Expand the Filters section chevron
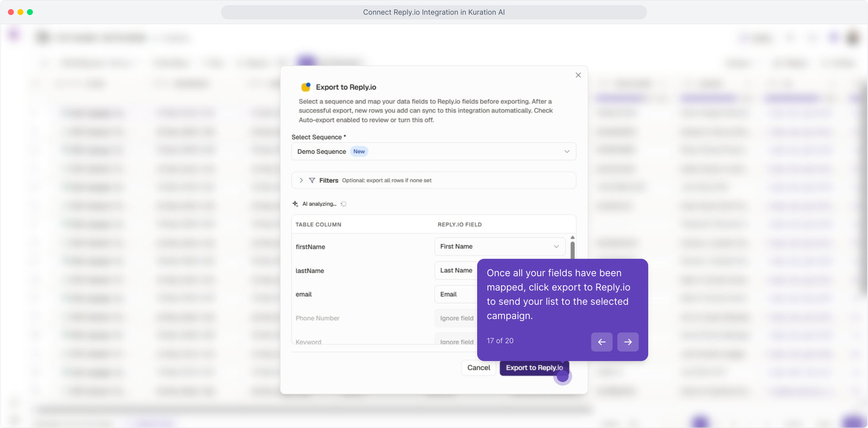The width and height of the screenshot is (868, 428). pyautogui.click(x=301, y=180)
